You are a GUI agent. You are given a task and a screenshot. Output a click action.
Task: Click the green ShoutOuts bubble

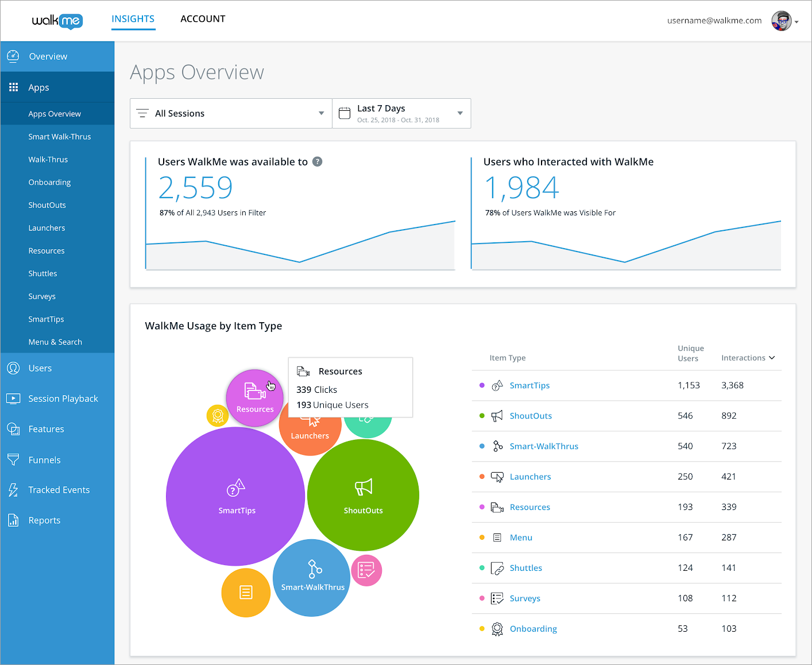(x=363, y=495)
